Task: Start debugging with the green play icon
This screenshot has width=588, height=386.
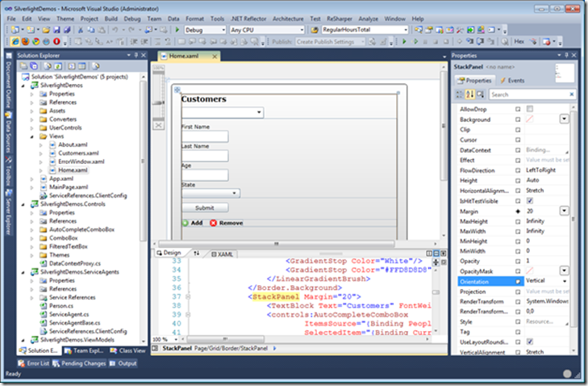Action: 177,30
